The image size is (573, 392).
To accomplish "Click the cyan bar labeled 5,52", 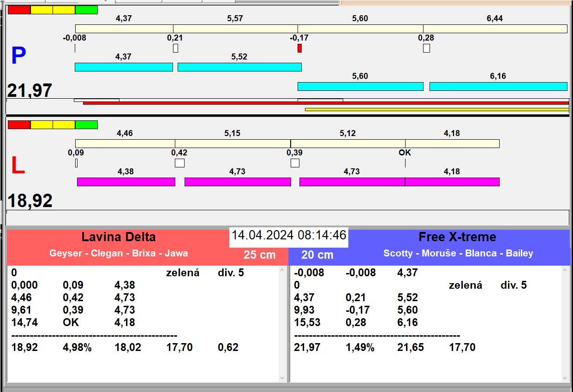I will [239, 67].
